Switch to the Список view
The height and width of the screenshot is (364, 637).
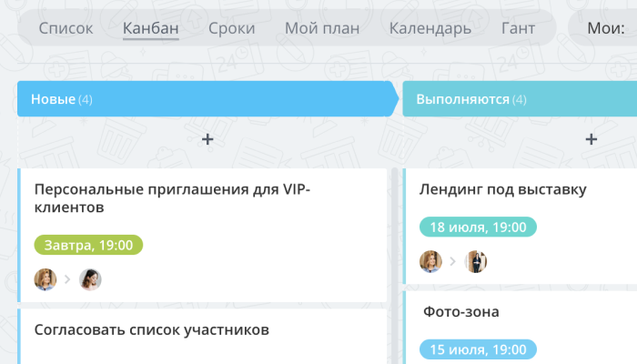click(x=66, y=28)
